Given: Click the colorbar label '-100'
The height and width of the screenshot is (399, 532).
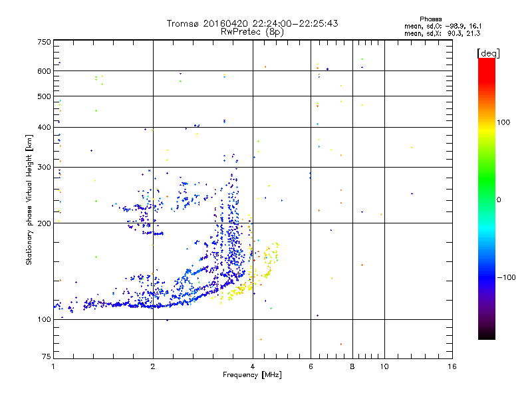Looking at the screenshot, I should (x=507, y=277).
